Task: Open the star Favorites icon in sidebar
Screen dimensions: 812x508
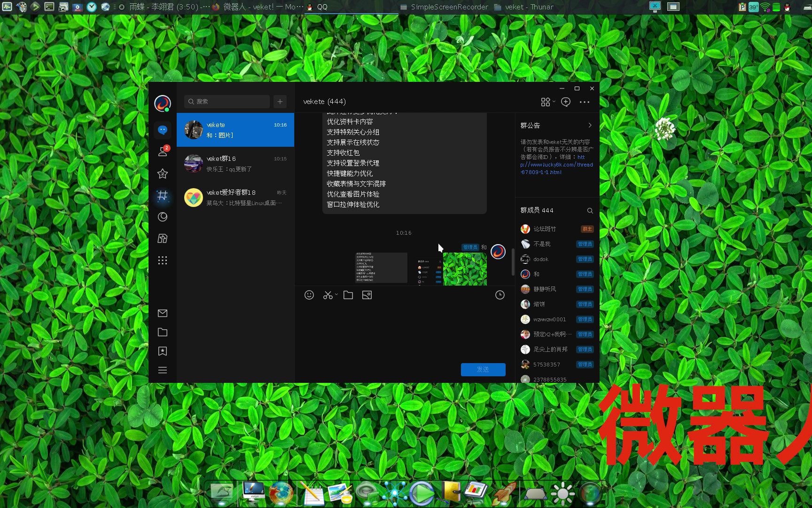Action: coord(163,174)
